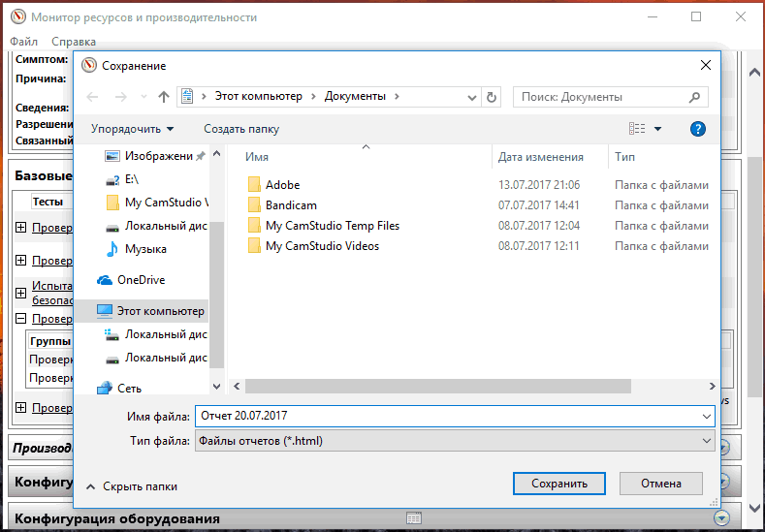Click the forward arrow in Save dialog
The height and width of the screenshot is (532, 765).
(120, 97)
